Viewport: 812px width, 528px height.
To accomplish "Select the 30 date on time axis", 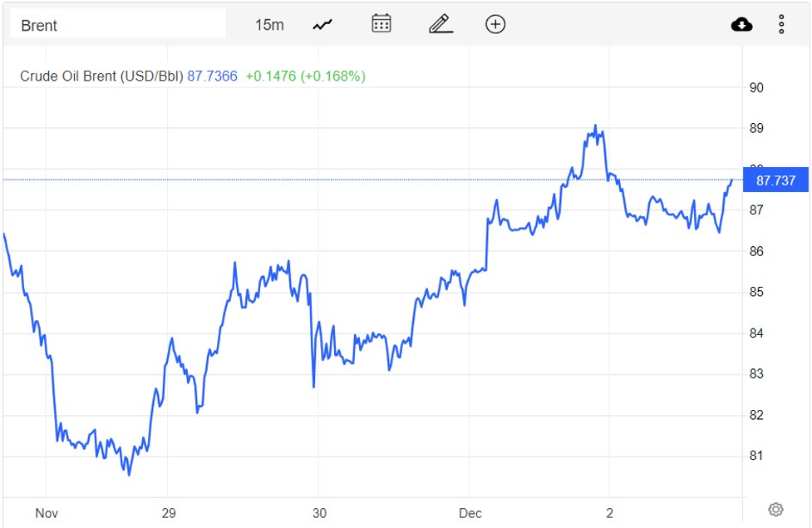I will tap(317, 513).
